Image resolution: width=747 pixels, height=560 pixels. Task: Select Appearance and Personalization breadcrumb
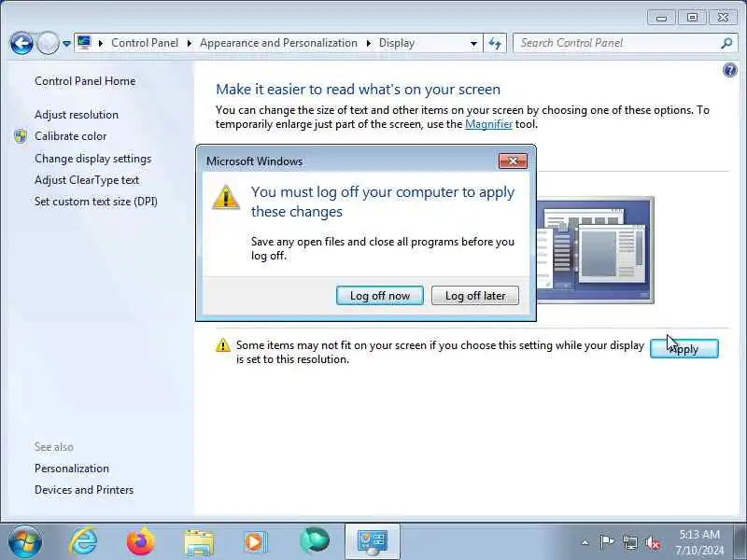click(278, 43)
